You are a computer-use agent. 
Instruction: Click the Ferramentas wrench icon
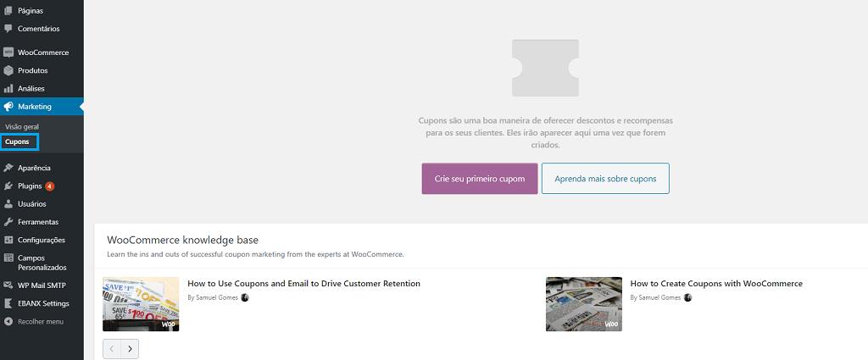8,222
